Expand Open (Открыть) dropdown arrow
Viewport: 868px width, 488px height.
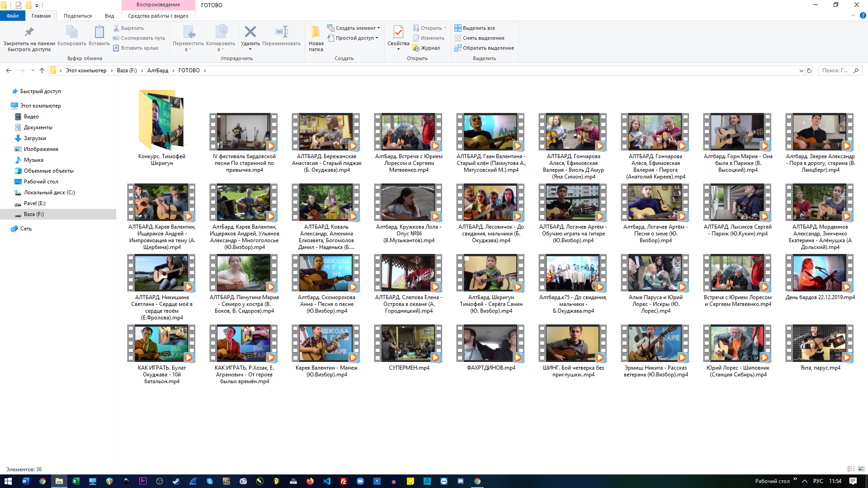[445, 28]
